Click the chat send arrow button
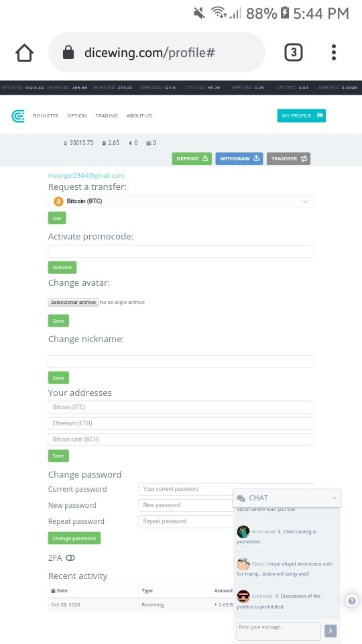 330,631
